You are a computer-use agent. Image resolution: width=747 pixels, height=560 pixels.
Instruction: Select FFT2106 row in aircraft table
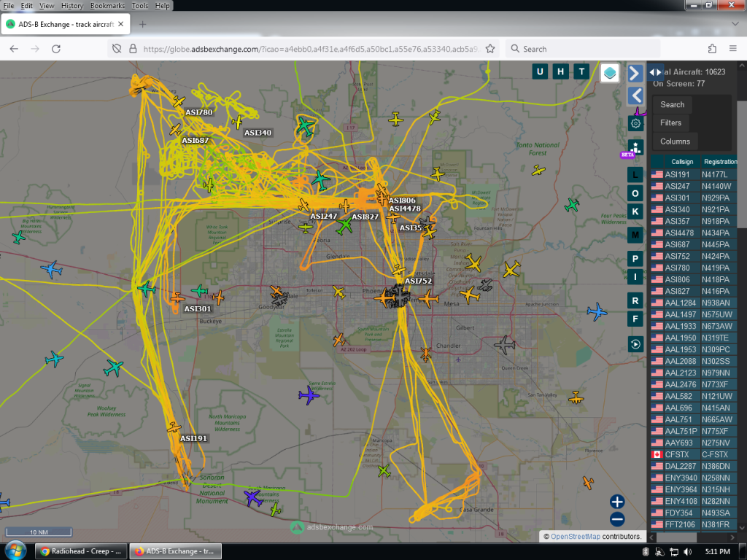click(x=694, y=524)
